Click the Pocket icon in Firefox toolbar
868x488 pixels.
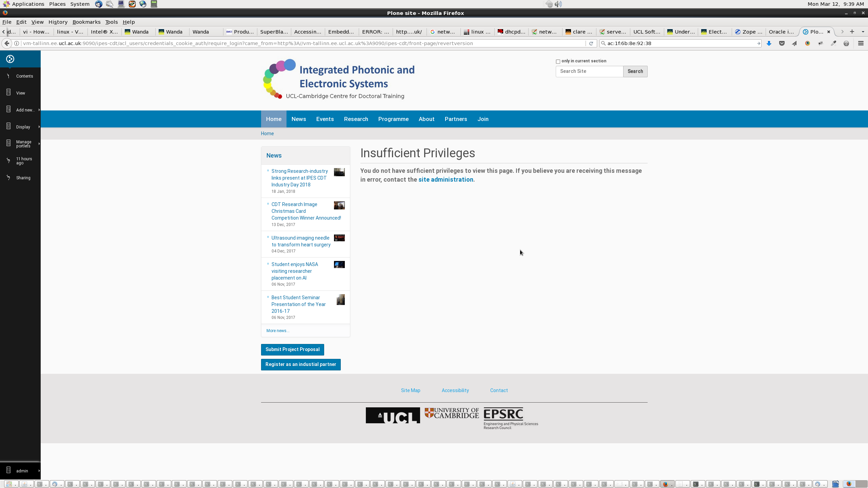click(782, 43)
